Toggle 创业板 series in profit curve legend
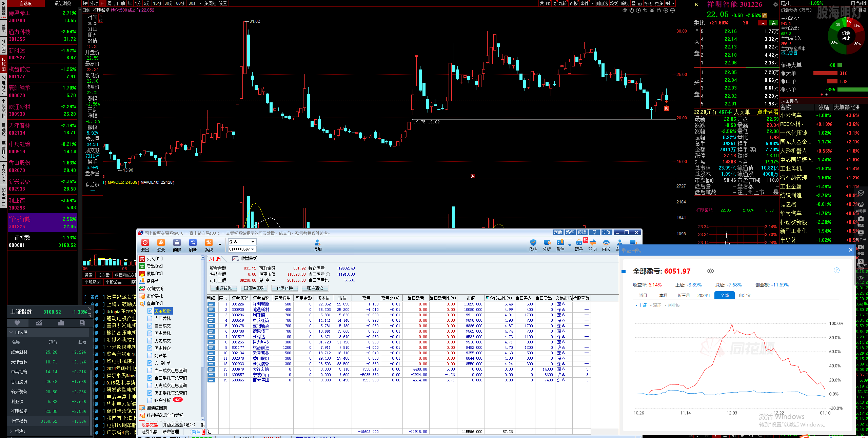Image resolution: width=868 pixels, height=438 pixels. tap(672, 305)
